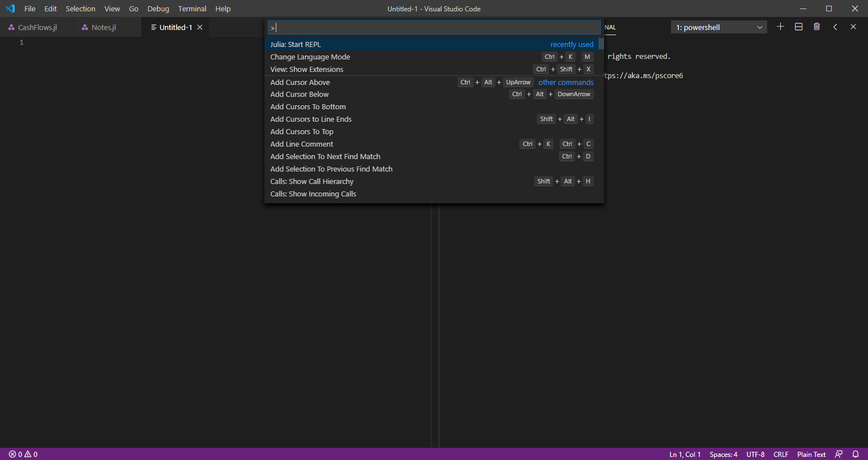Open the Edit menu

click(x=50, y=9)
